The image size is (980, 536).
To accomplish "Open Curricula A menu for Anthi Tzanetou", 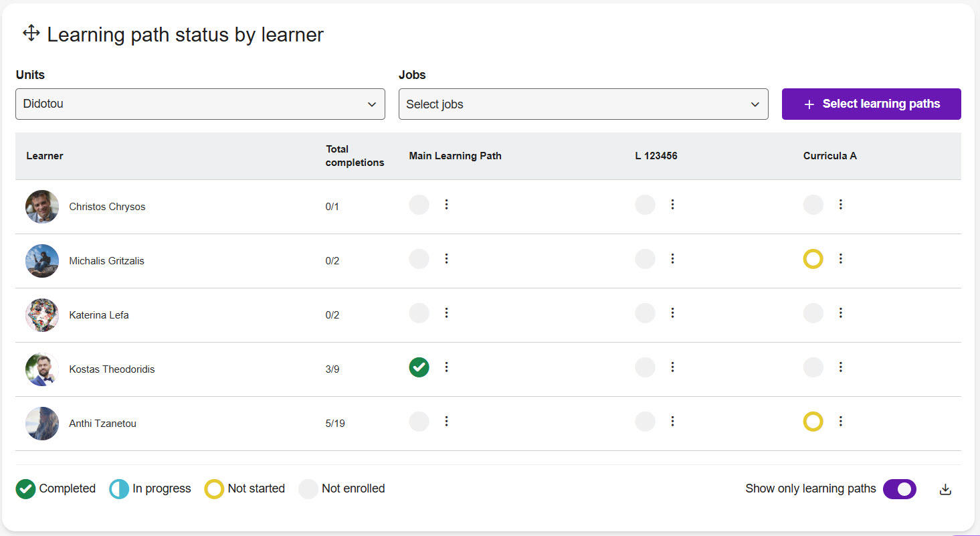I will pos(841,422).
